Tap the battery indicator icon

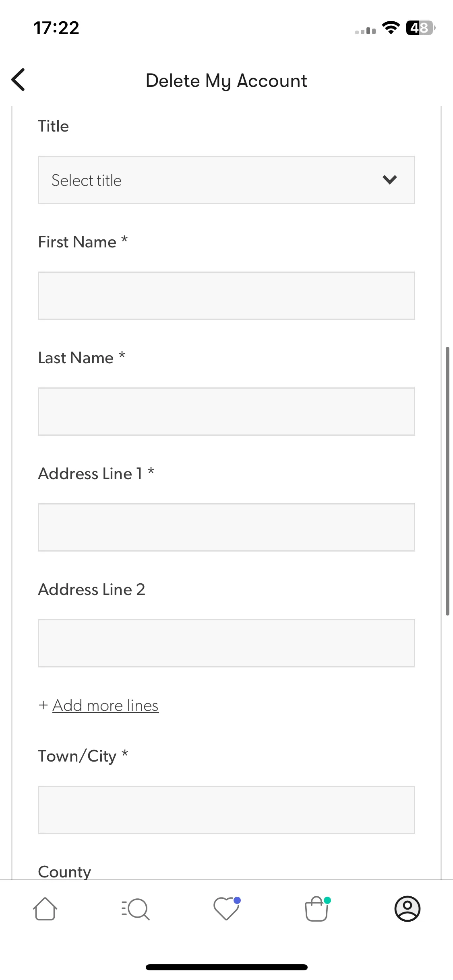click(x=421, y=28)
